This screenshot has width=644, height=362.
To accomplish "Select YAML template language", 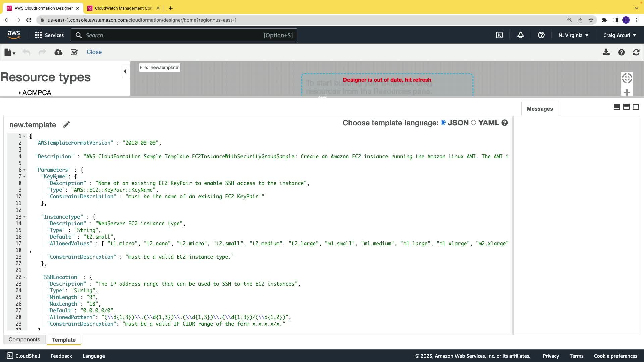I will (473, 123).
